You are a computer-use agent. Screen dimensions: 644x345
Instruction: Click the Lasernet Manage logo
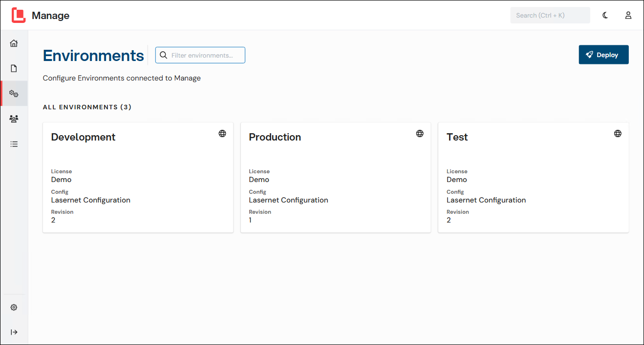pos(19,15)
